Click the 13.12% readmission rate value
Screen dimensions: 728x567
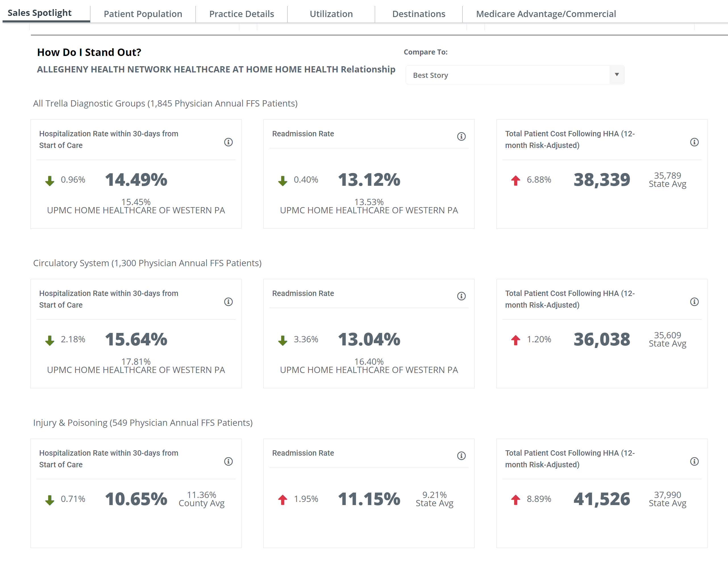(x=369, y=180)
